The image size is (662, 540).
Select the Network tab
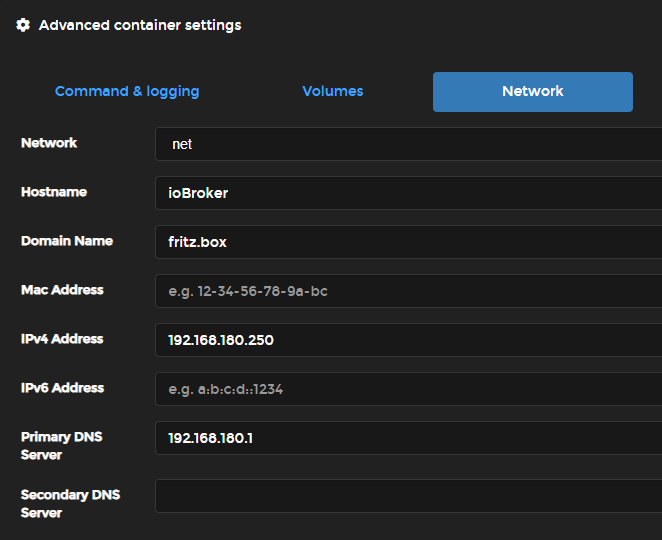[x=532, y=92]
